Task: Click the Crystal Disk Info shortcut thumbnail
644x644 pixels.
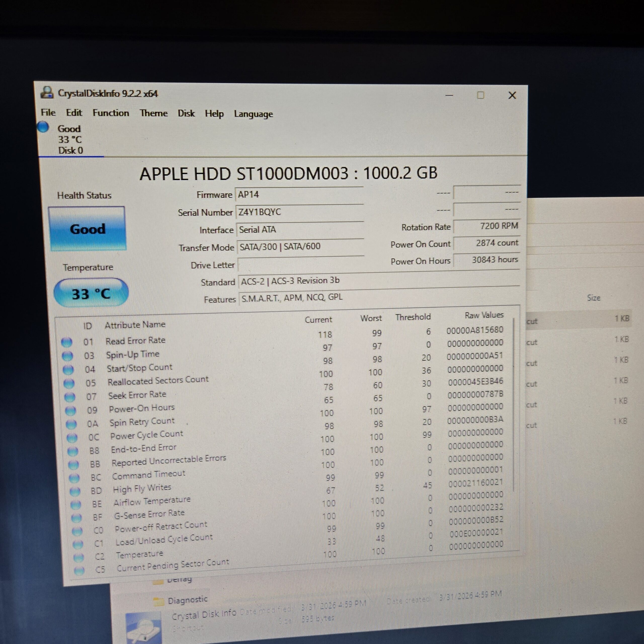Action: point(143,628)
